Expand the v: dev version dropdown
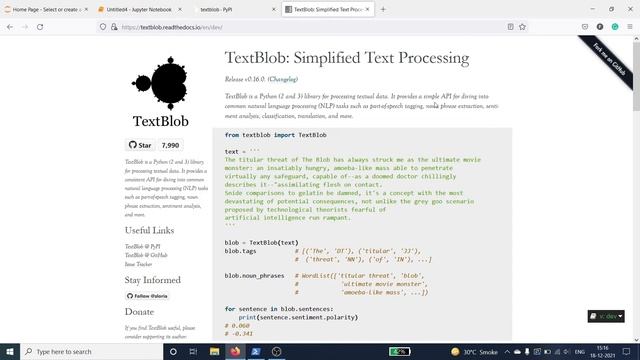640x360 pixels. 606,316
